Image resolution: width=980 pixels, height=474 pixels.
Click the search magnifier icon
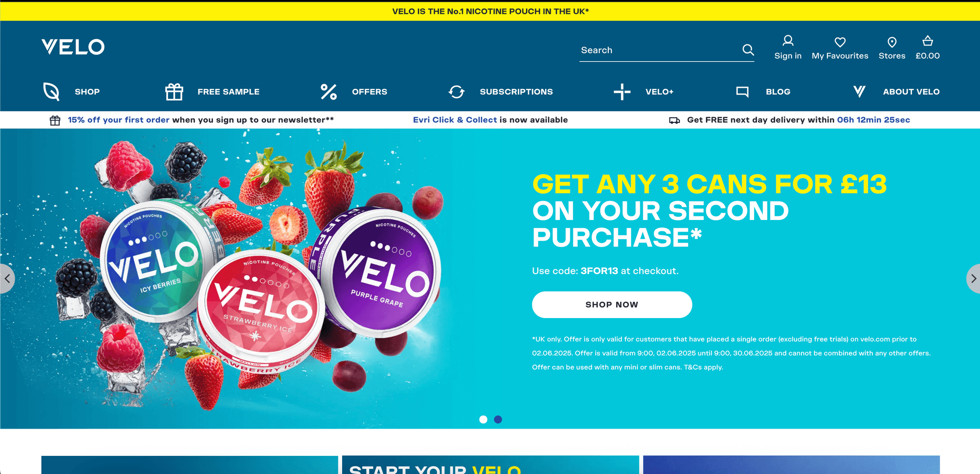[x=748, y=50]
